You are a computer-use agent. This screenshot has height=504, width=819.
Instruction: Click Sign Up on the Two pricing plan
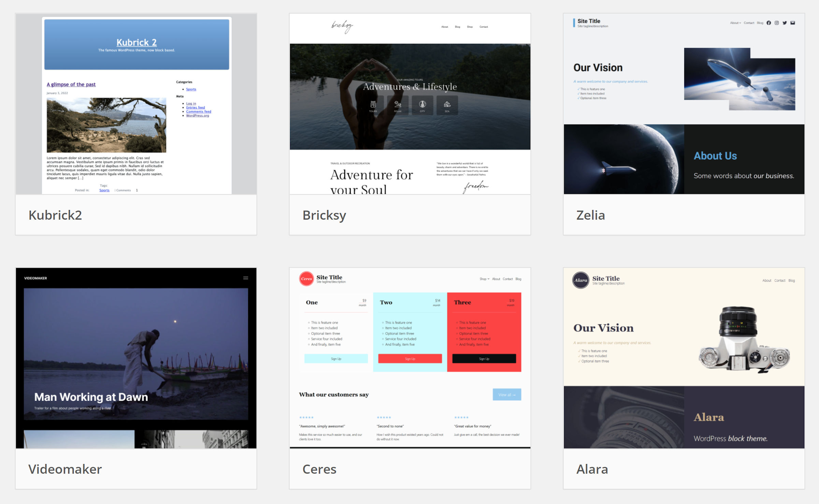[409, 358]
